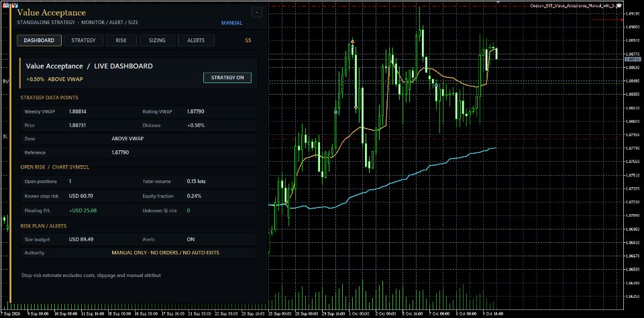Switch to the DASHBOARD tab
The width and height of the screenshot is (644, 318).
(x=39, y=40)
